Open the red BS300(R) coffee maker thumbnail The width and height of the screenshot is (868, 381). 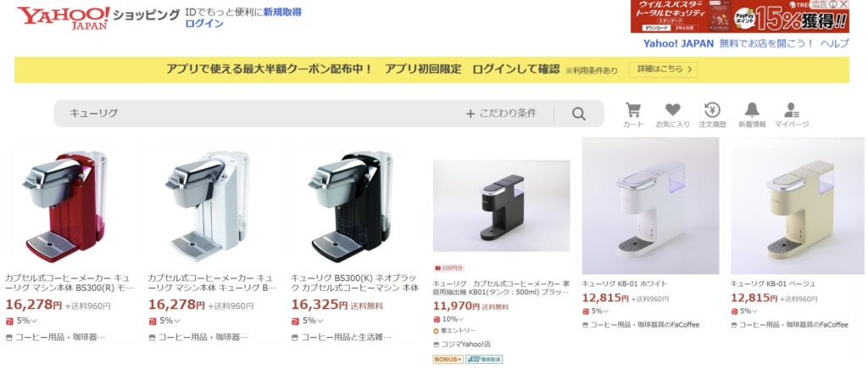coord(65,206)
